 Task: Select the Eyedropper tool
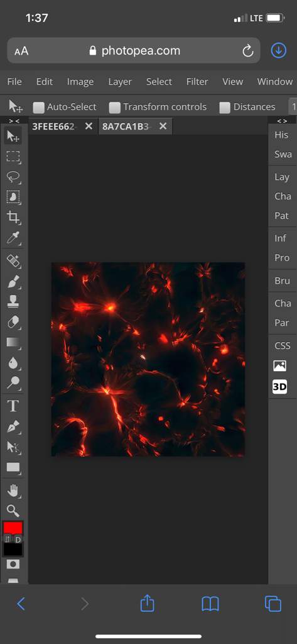pos(13,238)
